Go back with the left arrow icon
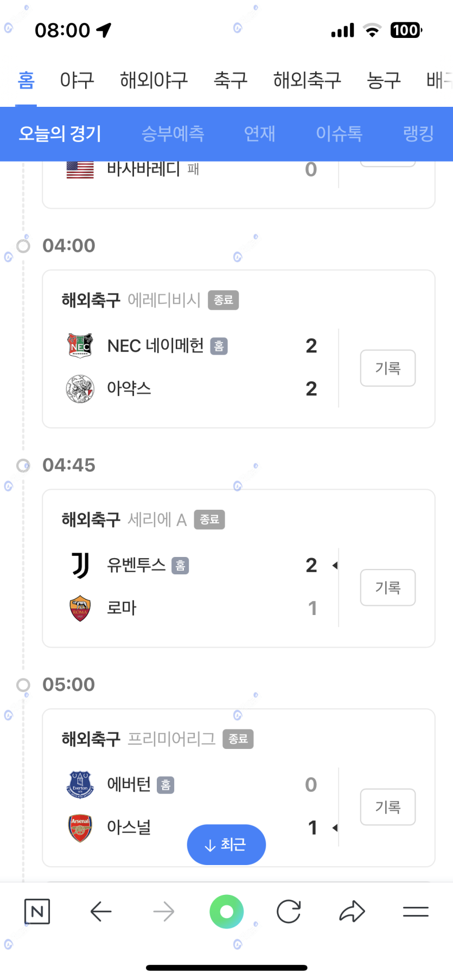 coord(101,912)
